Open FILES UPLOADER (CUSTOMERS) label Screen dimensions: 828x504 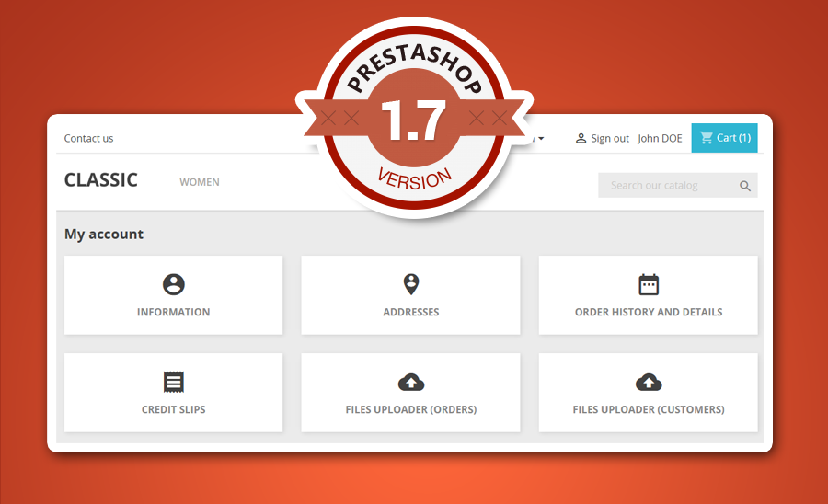[649, 409]
